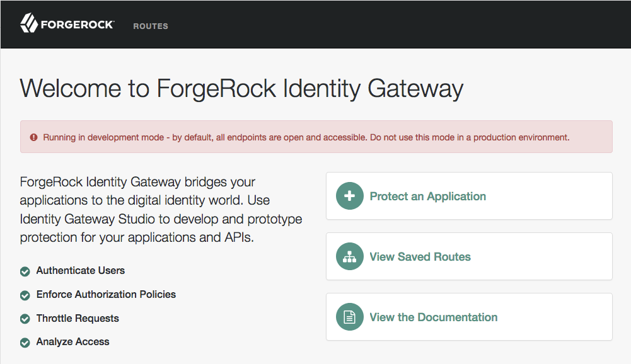Click the checkmark icon beside Analyze Access
This screenshot has height=364, width=631.
[x=25, y=343]
